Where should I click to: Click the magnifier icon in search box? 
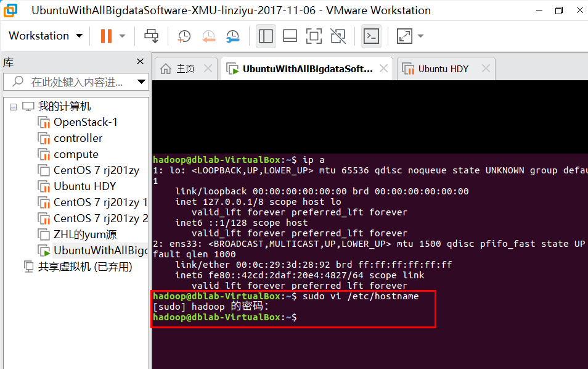pyautogui.click(x=18, y=81)
